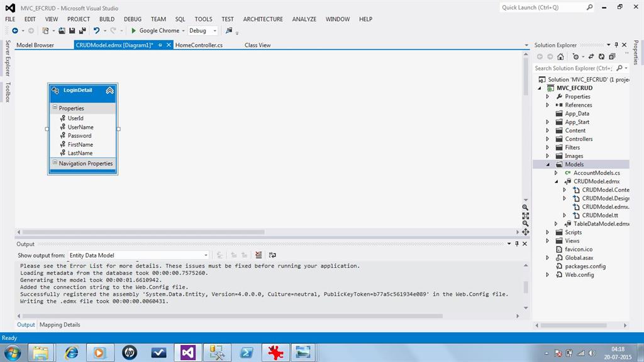Screen dimensions: 644x362
Task: Click the diagram horizontal scrollbar thumb
Action: click(x=143, y=232)
